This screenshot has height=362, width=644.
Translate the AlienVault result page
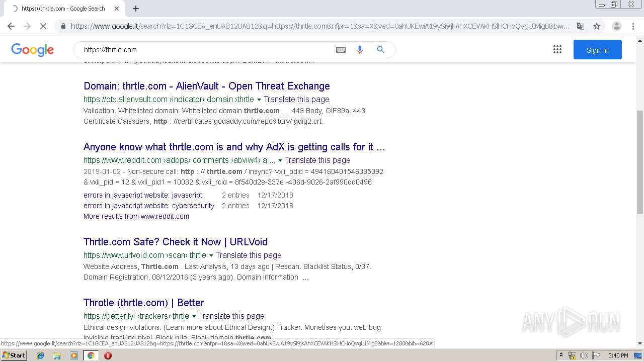click(x=296, y=100)
